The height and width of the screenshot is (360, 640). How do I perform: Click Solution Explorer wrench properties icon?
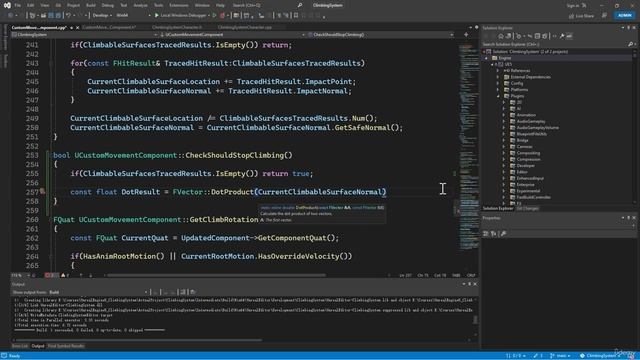pyautogui.click(x=562, y=36)
